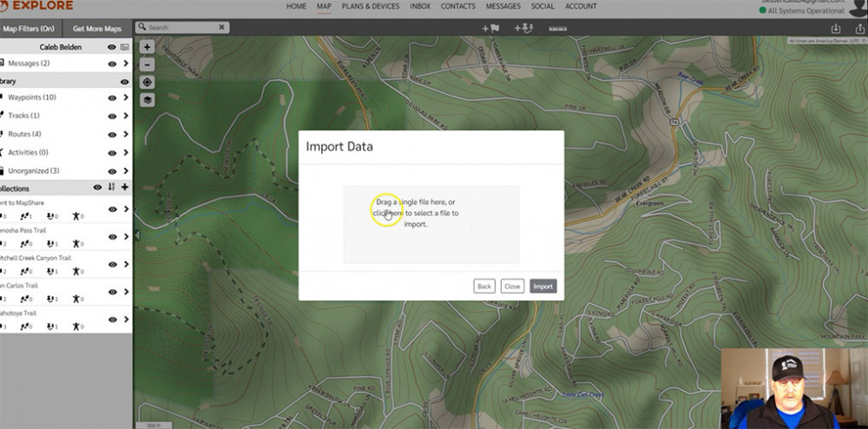The height and width of the screenshot is (429, 868).
Task: Expand Mitchell Creek Canyon Trail chevron
Action: coord(126,264)
